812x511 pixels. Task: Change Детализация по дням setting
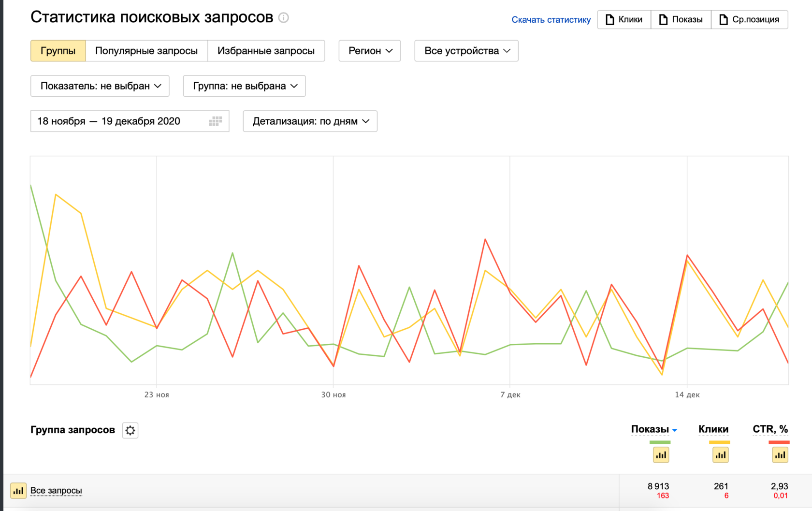coord(310,121)
